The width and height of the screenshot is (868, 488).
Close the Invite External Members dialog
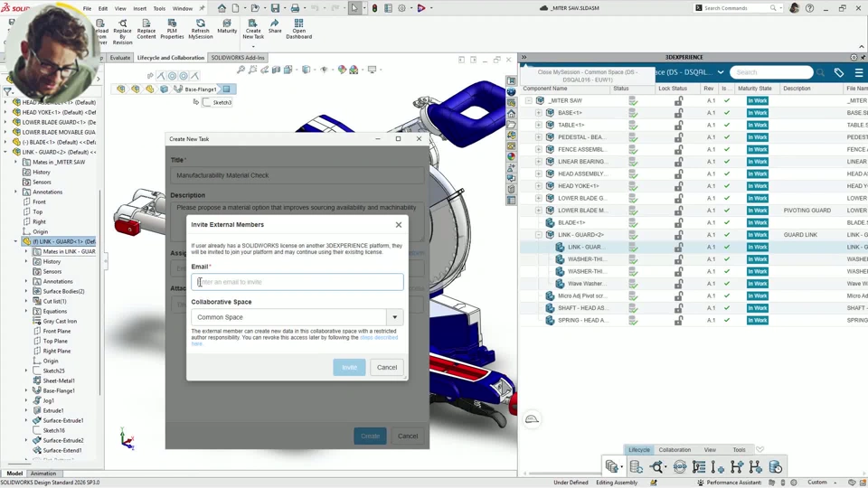coord(399,225)
